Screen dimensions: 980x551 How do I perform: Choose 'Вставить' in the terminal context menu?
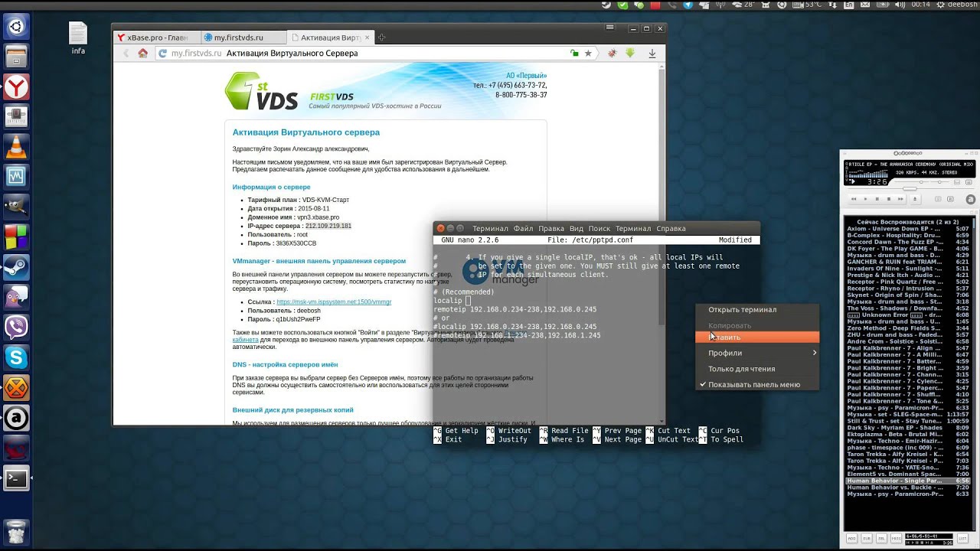coord(757,337)
